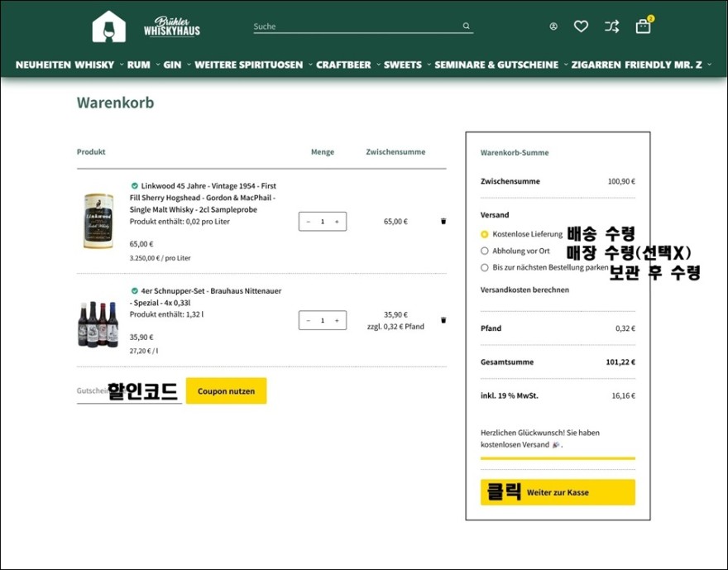Click the Linkwood quantity value field
This screenshot has height=570, width=728.
(323, 222)
